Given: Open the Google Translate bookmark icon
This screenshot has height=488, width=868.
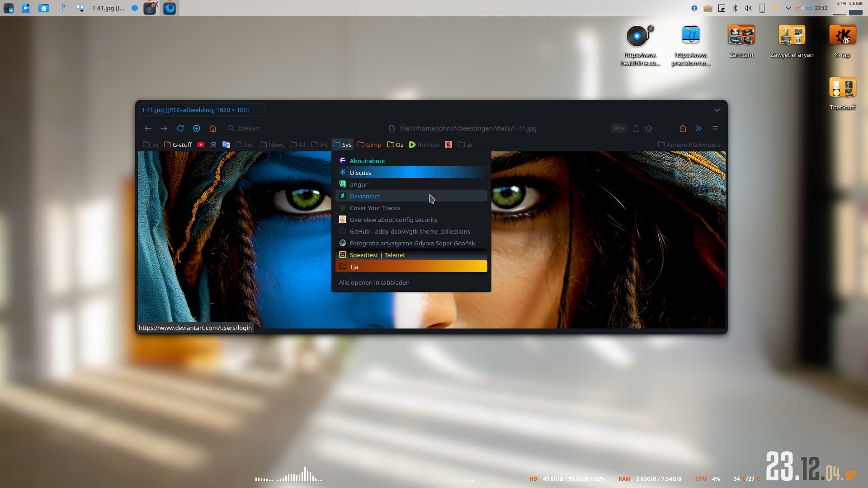Looking at the screenshot, I should click(226, 145).
